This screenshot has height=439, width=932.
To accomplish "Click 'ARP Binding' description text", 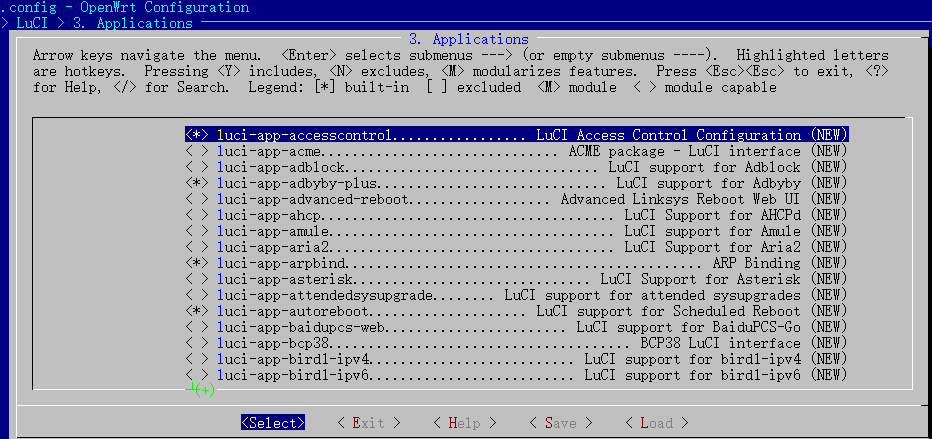I will pos(757,263).
